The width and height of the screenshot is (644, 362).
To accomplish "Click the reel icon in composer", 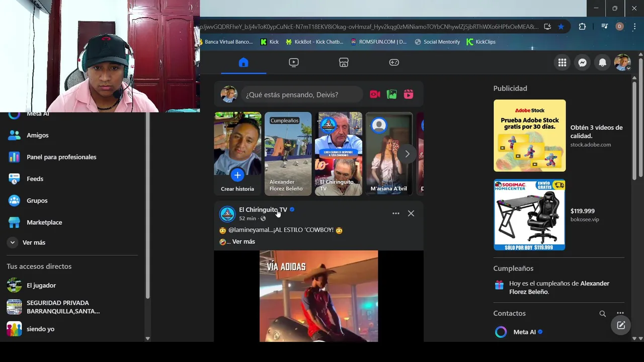I will 409,95.
